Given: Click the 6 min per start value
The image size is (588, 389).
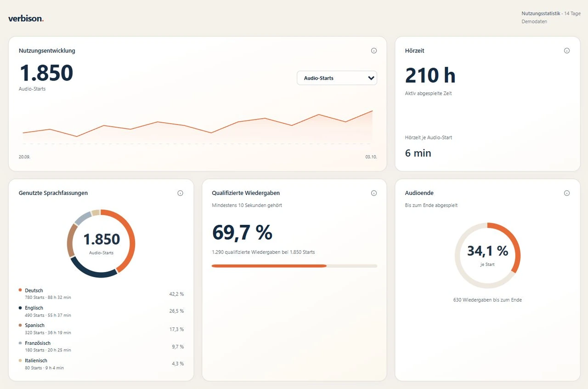Looking at the screenshot, I should [x=418, y=153].
